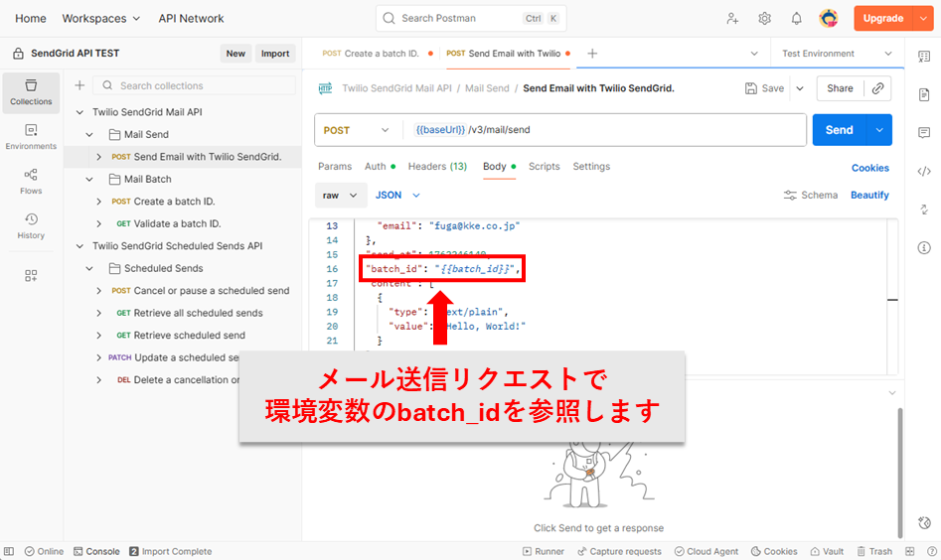Click the New button
941x560 pixels.
point(235,54)
